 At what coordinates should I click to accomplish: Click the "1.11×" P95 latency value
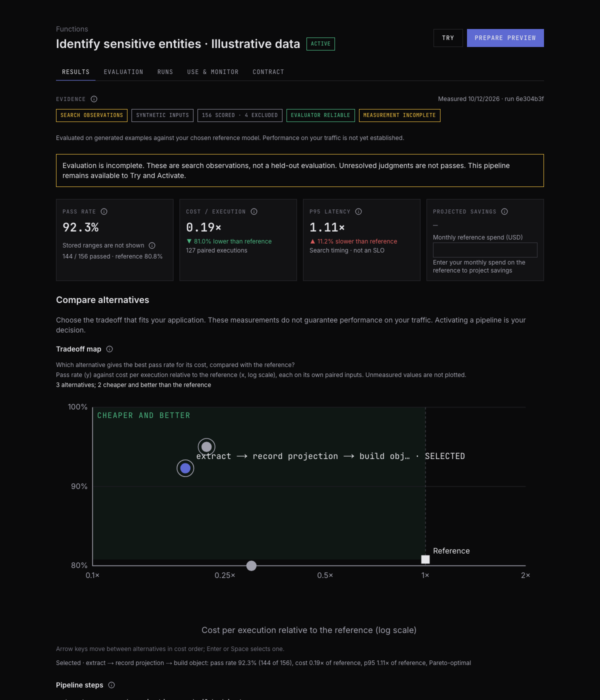(x=327, y=227)
